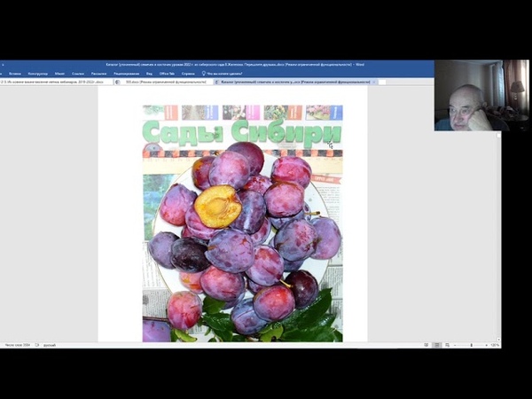Click the zoom out minus button
Image resolution: width=532 pixels, height=399 pixels.
(x=455, y=345)
